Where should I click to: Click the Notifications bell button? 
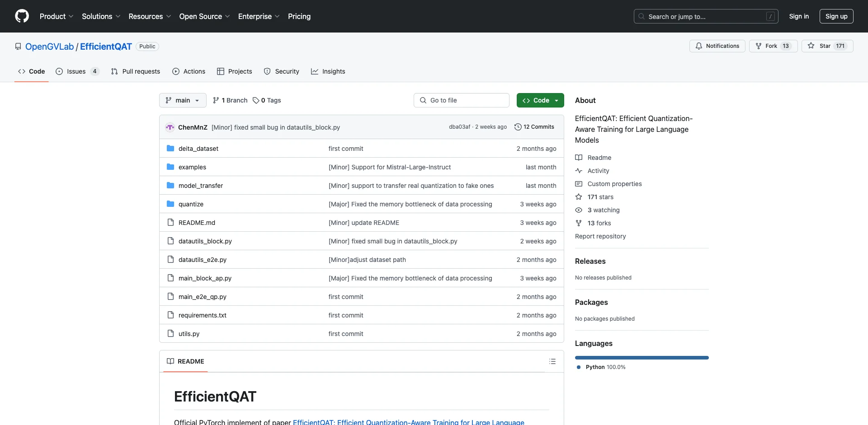(x=717, y=46)
